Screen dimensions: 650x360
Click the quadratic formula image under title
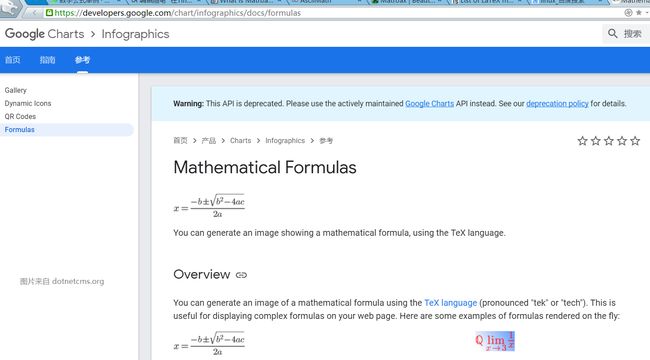coord(209,206)
